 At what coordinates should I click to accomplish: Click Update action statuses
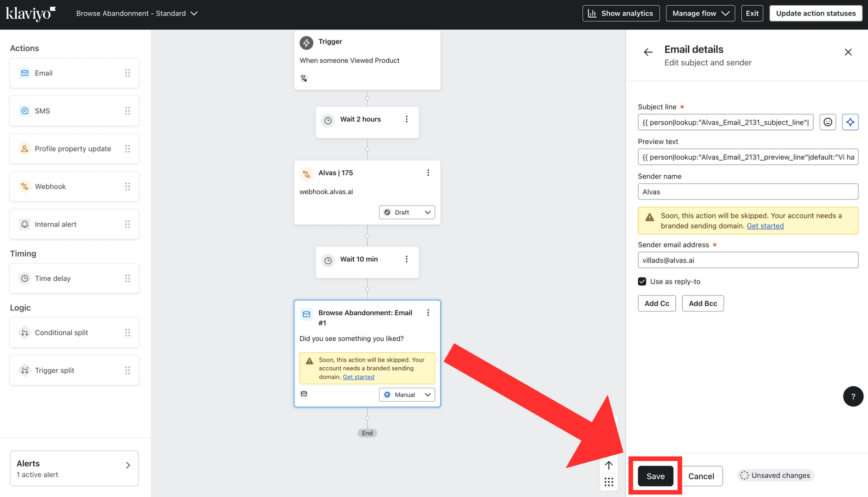816,13
